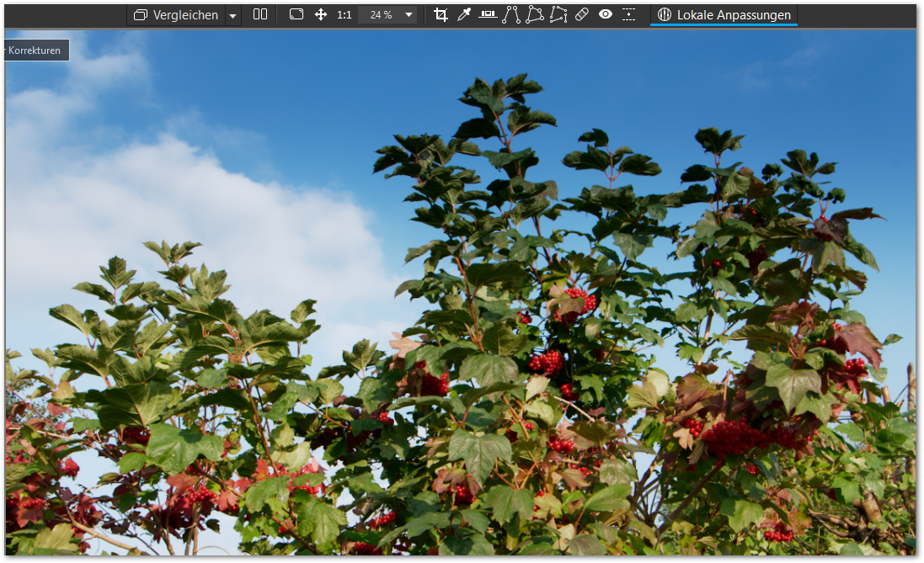
Task: Set zoom to 1:1
Action: tap(344, 15)
